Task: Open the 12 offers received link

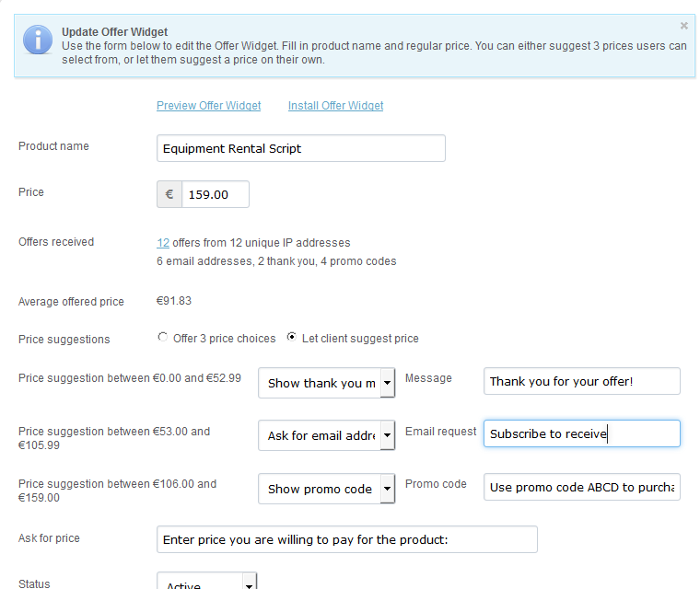Action: [x=163, y=243]
